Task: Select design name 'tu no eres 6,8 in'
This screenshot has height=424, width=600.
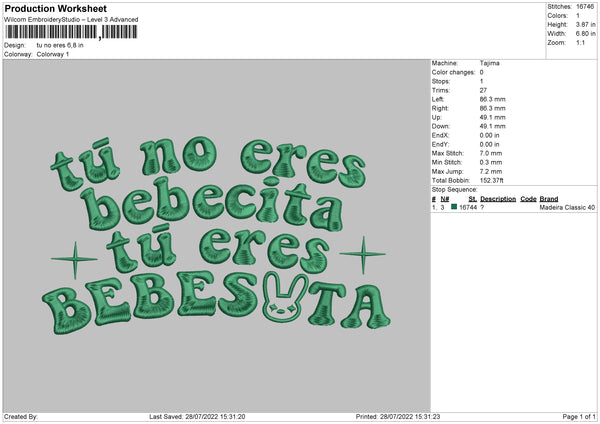Action: (x=60, y=45)
